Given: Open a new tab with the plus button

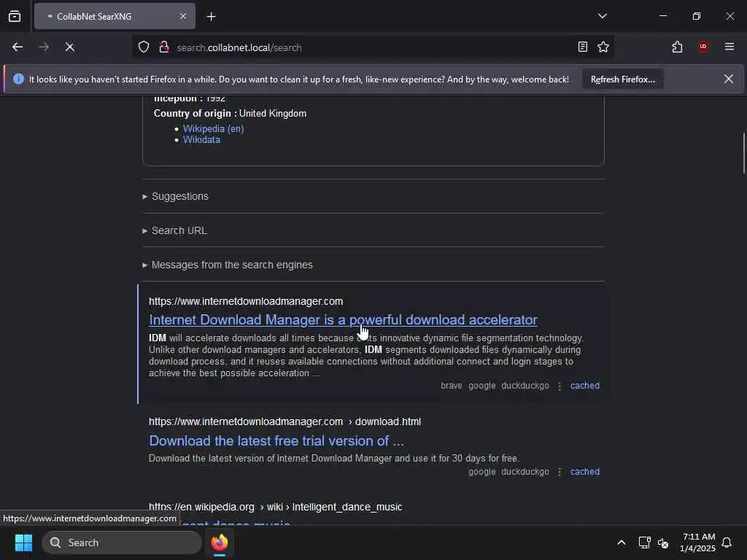Looking at the screenshot, I should (211, 17).
